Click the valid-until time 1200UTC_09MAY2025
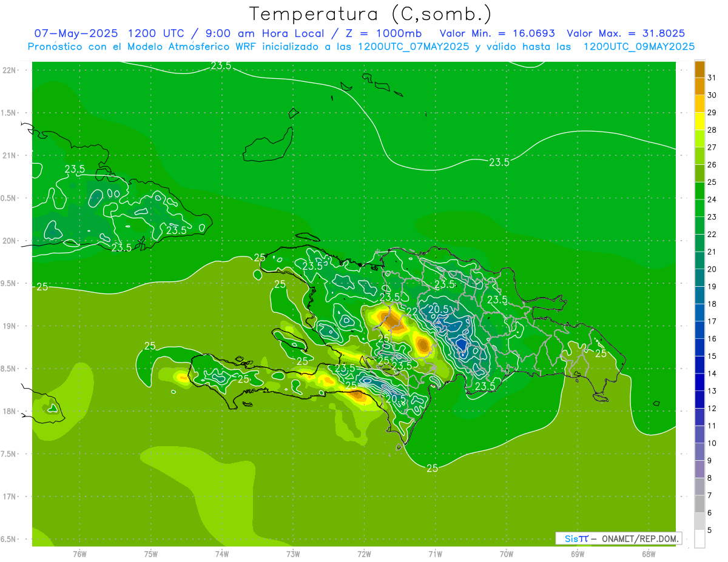Viewport: 728px width, 562px height. pos(639,47)
